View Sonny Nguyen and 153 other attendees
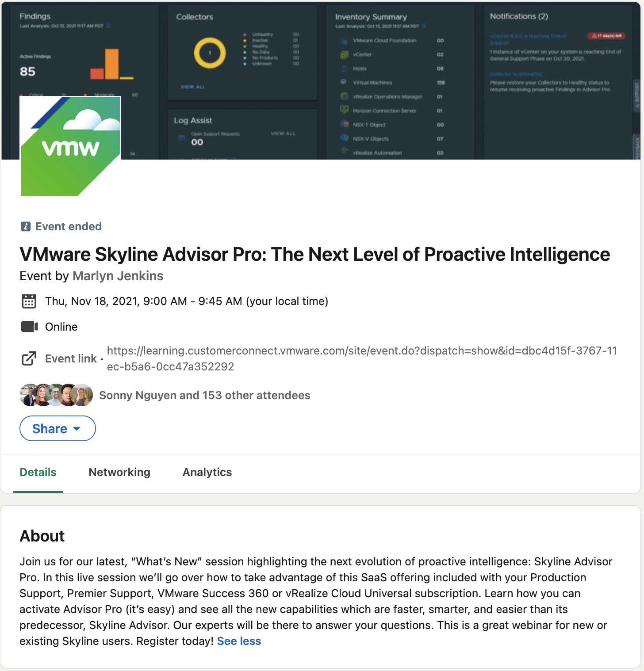The image size is (644, 671). (x=205, y=395)
